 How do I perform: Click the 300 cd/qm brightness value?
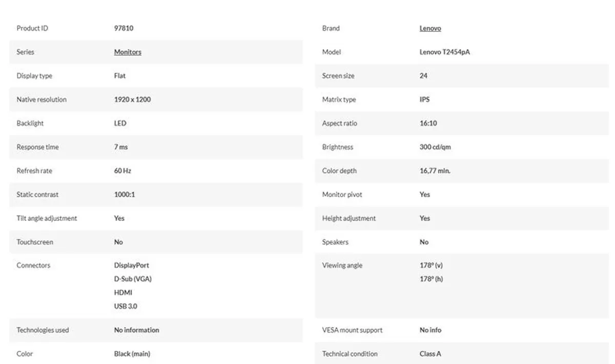coord(435,147)
